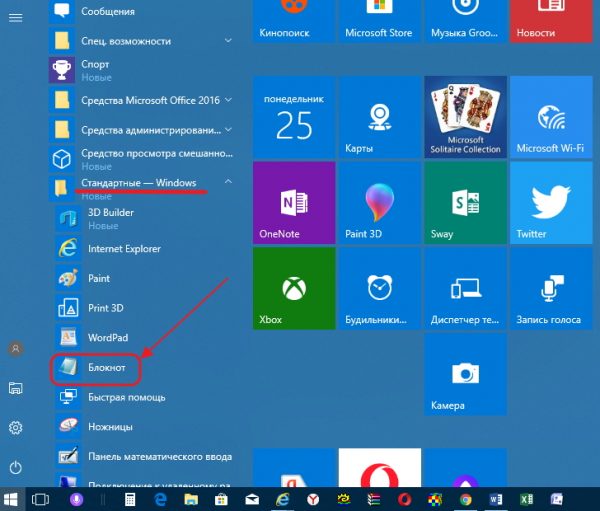This screenshot has width=600, height=511.
Task: Launch the Камера tile
Action: 463,376
